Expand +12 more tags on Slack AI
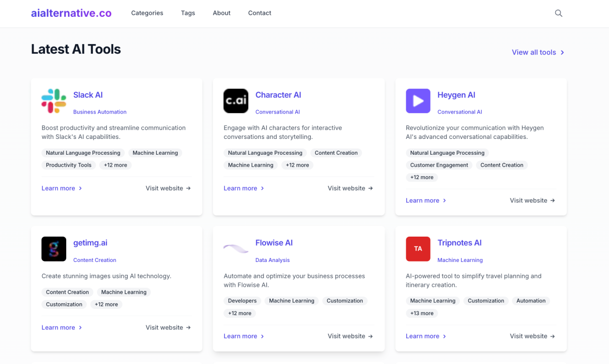The height and width of the screenshot is (364, 609). 116,165
